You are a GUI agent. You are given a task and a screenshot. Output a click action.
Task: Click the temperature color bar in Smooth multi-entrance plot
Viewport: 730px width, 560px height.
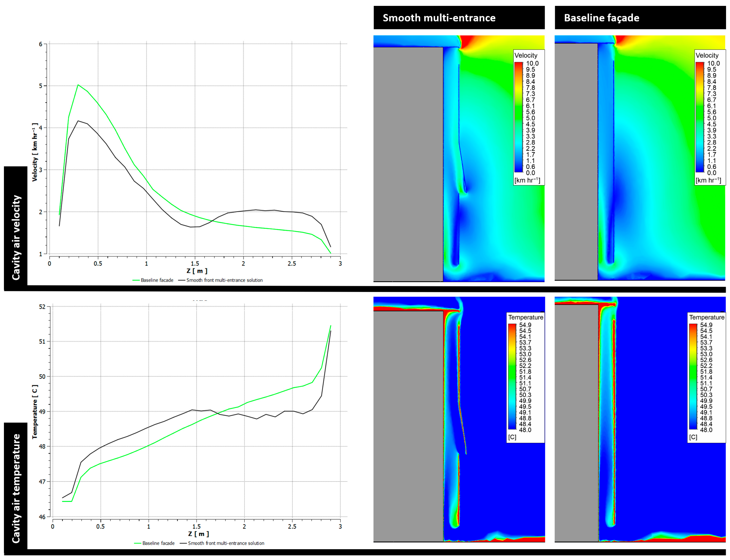pyautogui.click(x=512, y=376)
